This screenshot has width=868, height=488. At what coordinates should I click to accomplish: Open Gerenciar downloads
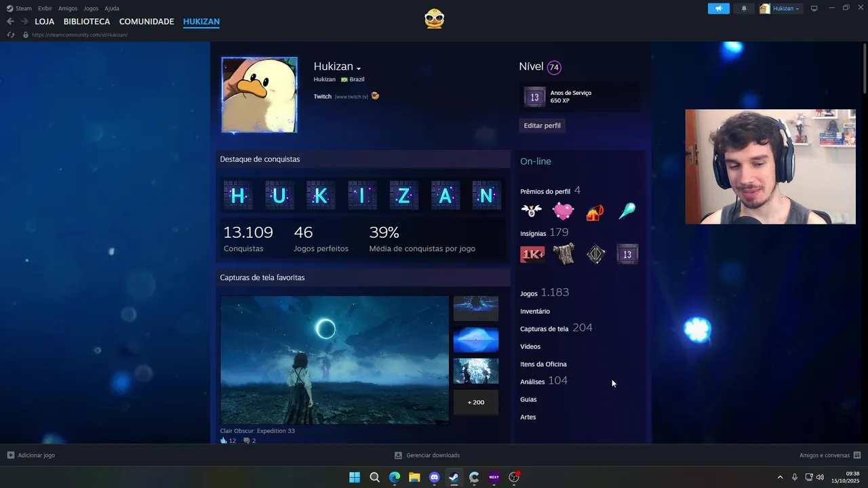click(427, 455)
